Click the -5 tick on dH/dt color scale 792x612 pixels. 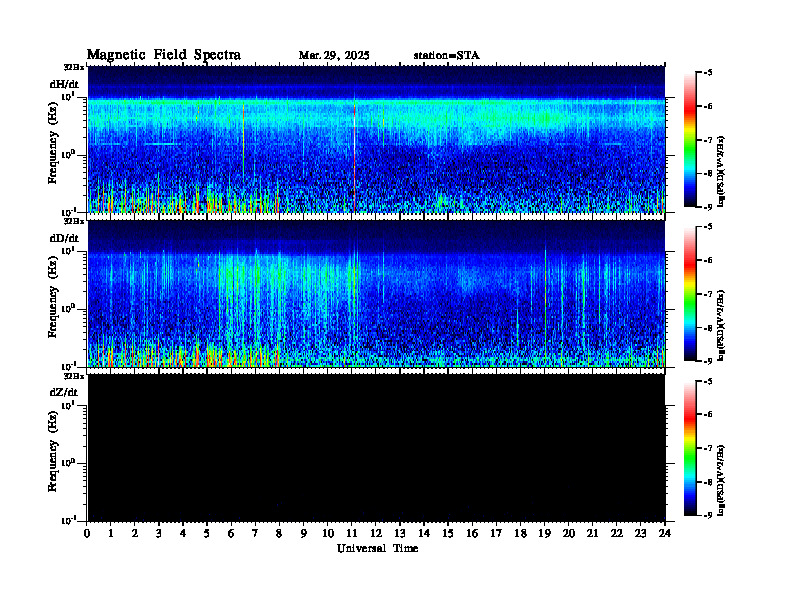point(708,73)
